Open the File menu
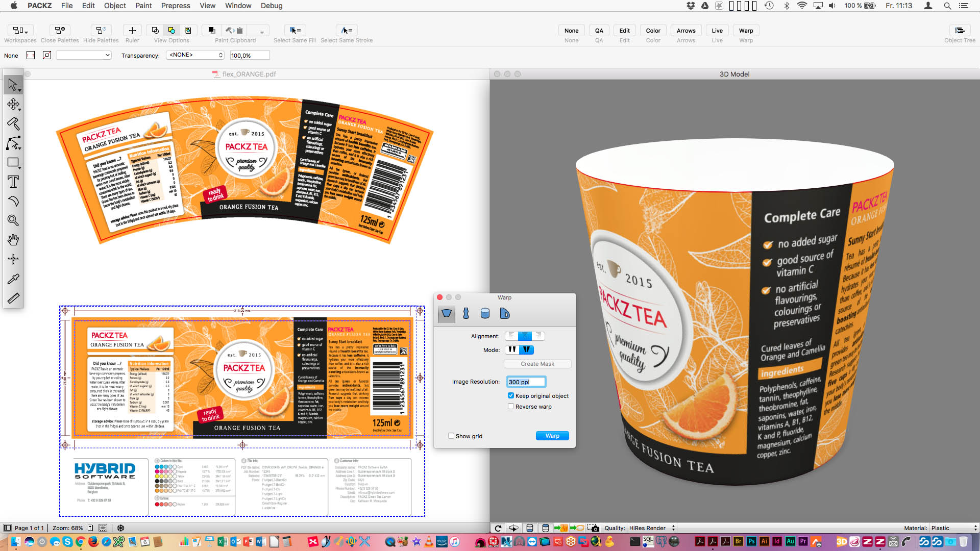 coord(67,6)
